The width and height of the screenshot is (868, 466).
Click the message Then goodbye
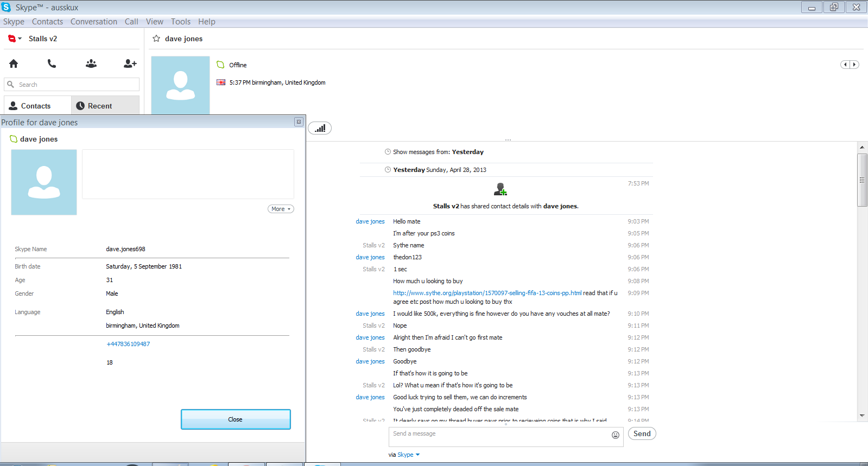412,349
